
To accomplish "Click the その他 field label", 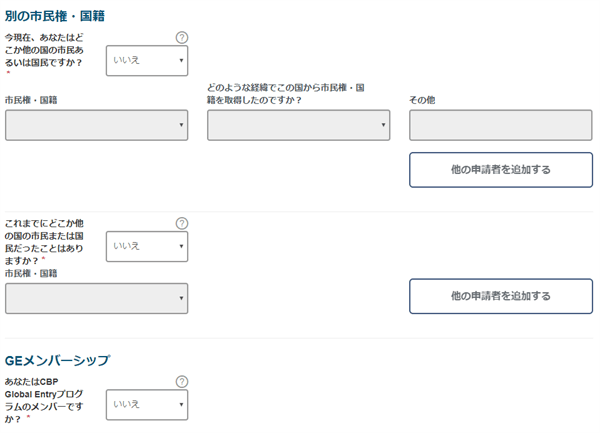I will pos(422,100).
